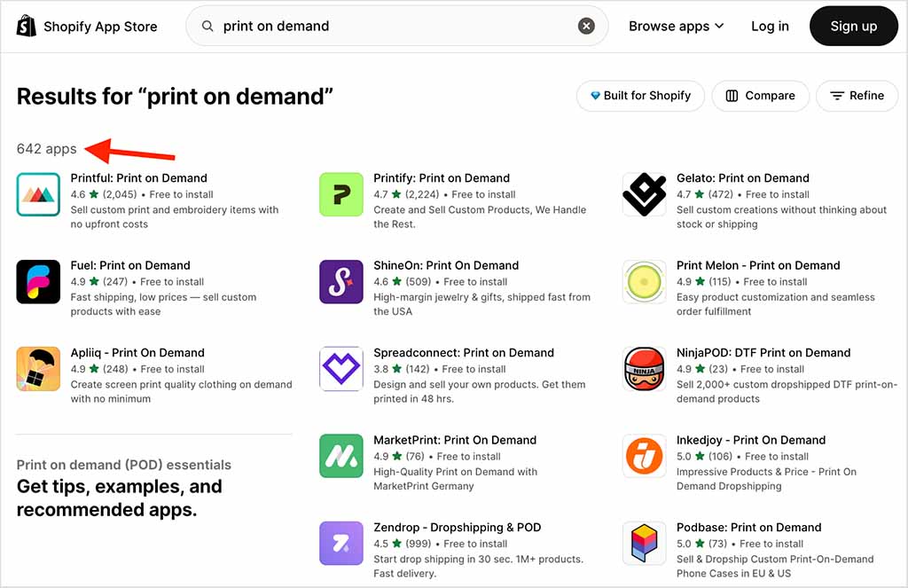Screen dimensions: 908x588
Task: Open 'Printify: Print on Demand' title link
Action: click(442, 178)
